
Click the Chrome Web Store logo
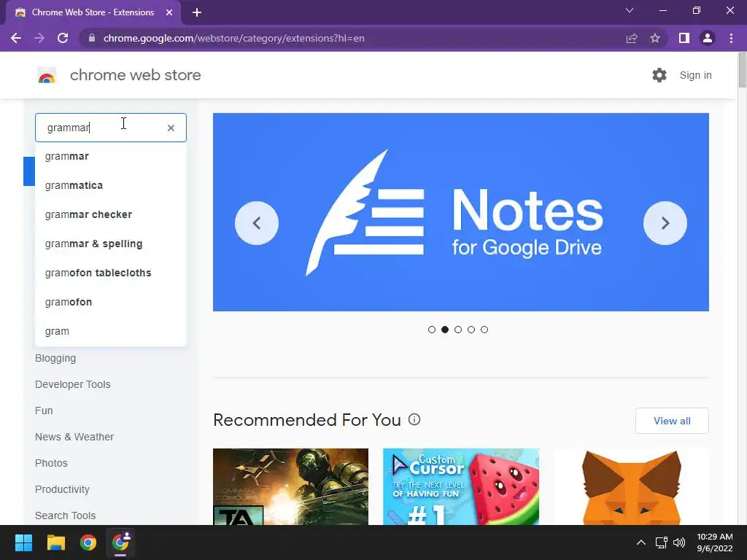click(47, 75)
